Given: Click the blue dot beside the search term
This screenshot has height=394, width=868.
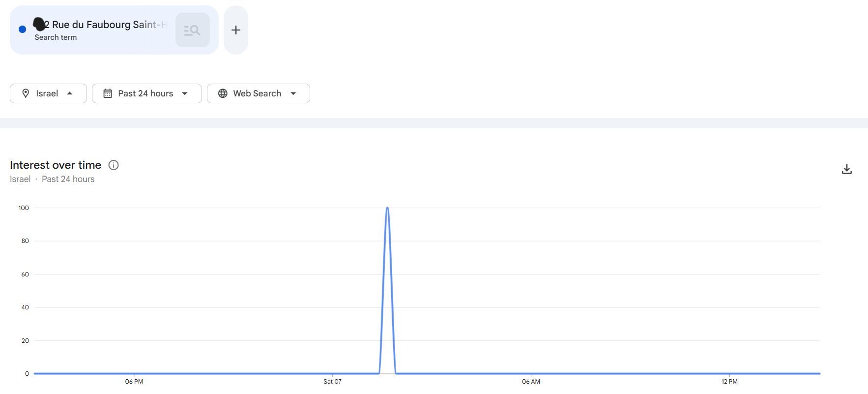Looking at the screenshot, I should (x=22, y=30).
